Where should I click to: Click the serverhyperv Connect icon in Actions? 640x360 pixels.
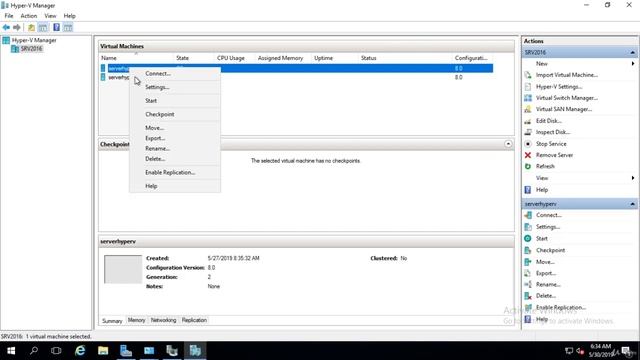[528, 215]
